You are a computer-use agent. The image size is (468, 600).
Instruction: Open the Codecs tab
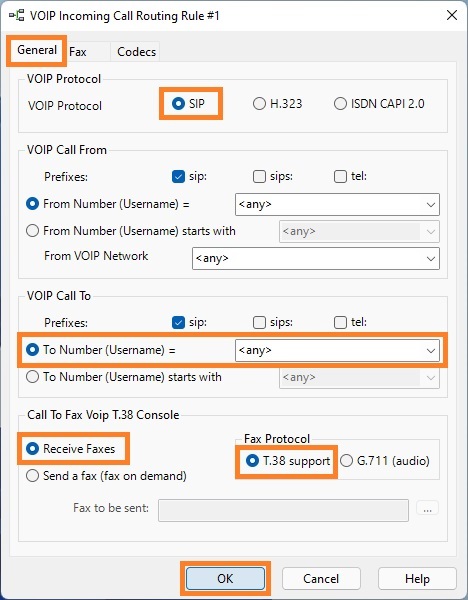136,52
